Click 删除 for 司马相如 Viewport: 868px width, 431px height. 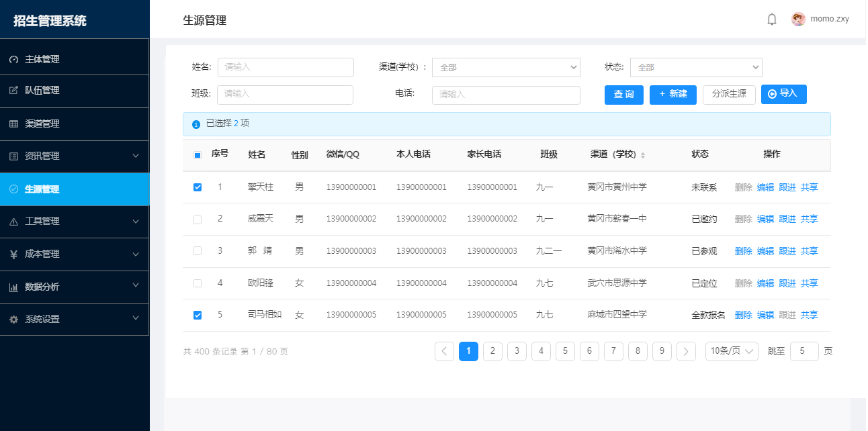pos(744,315)
